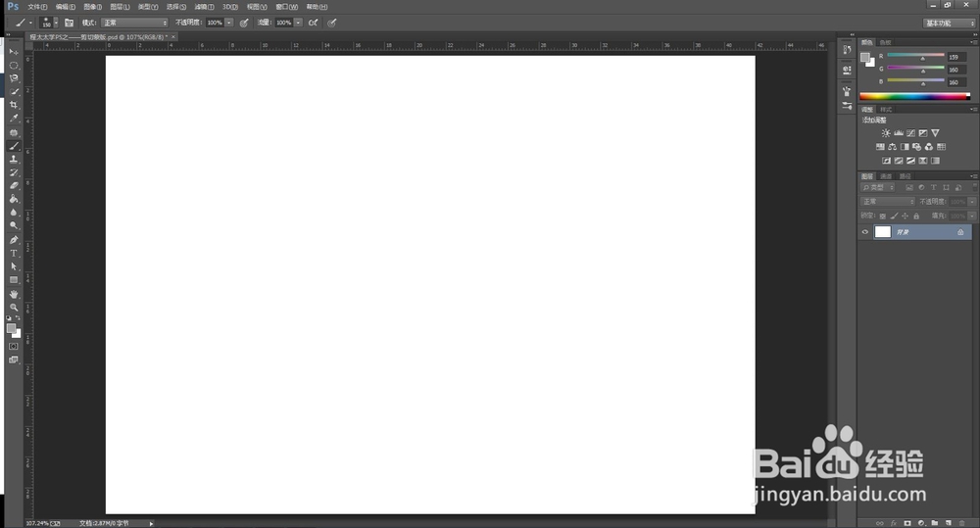This screenshot has height=528, width=980.
Task: Toggle Quick Mask mode
Action: coord(14,346)
